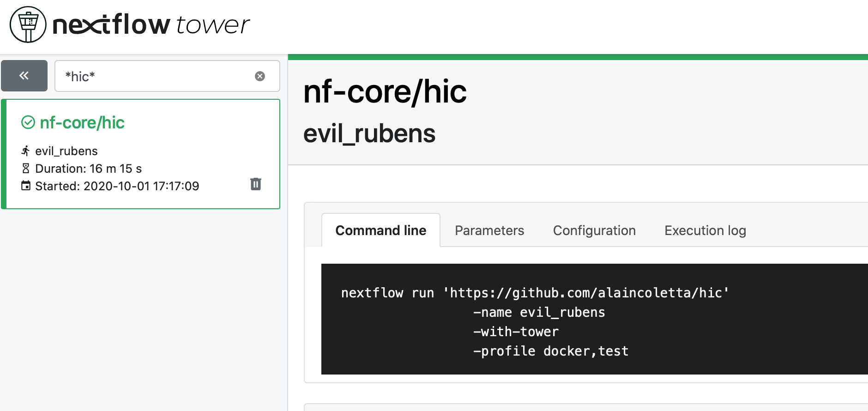Clear the *hic* search filter

click(x=260, y=76)
